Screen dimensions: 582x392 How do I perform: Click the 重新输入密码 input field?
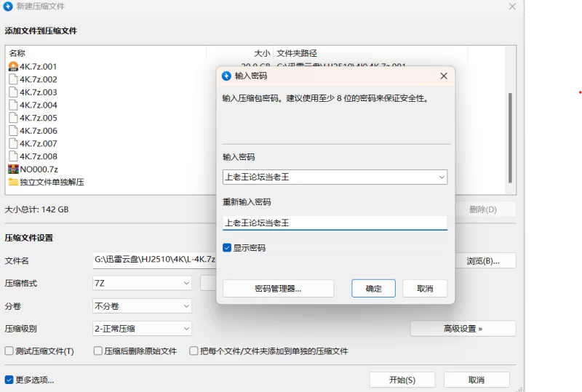click(335, 223)
